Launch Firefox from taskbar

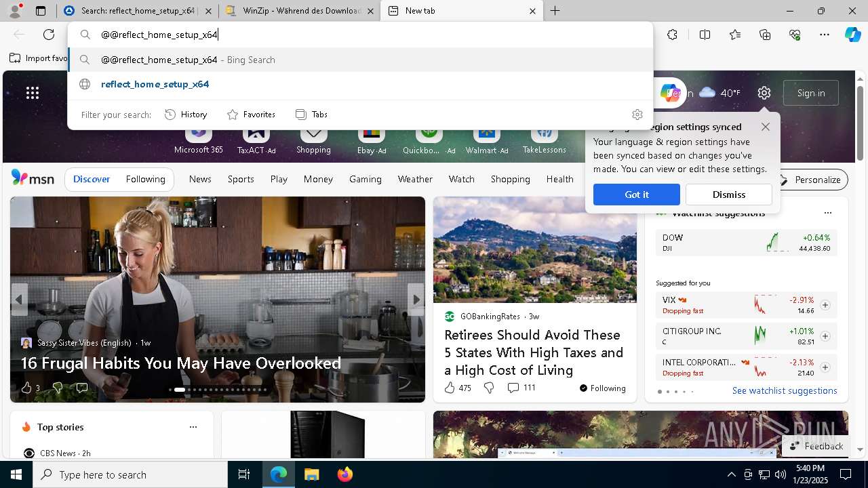tap(344, 474)
